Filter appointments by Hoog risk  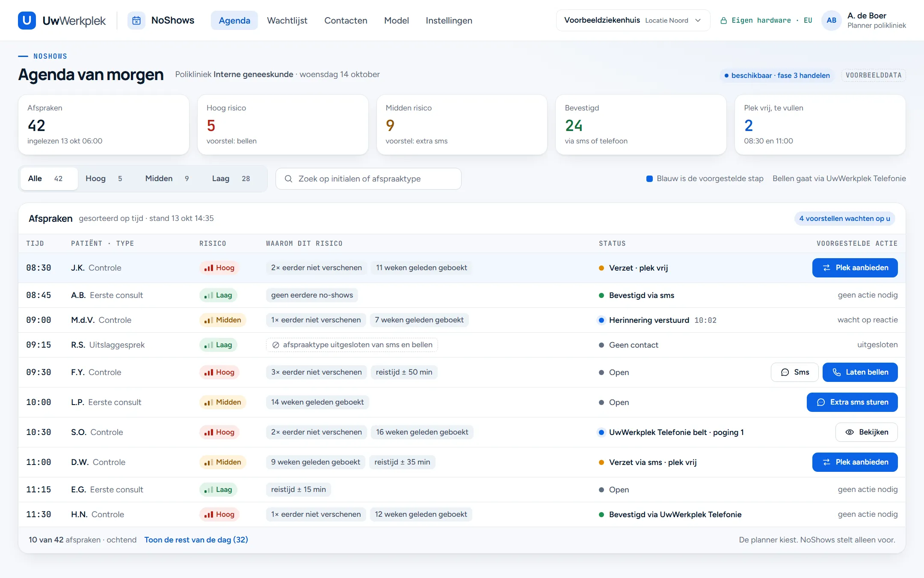point(104,179)
